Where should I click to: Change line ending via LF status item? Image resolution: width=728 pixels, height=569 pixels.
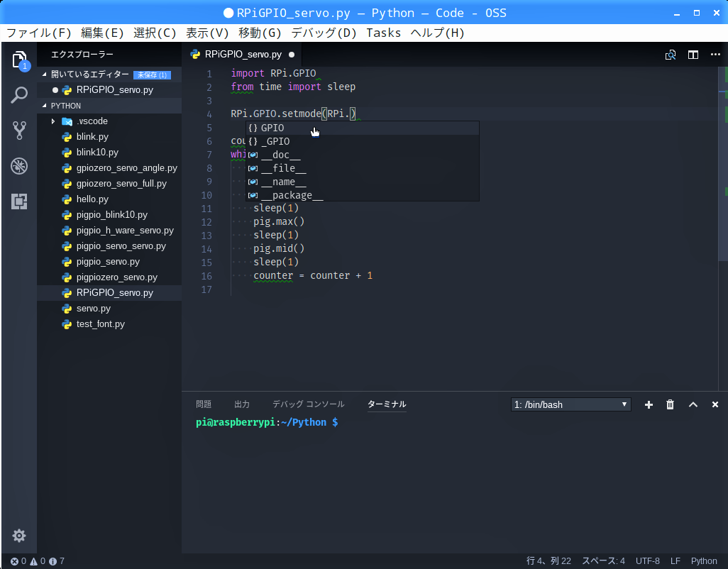675,561
